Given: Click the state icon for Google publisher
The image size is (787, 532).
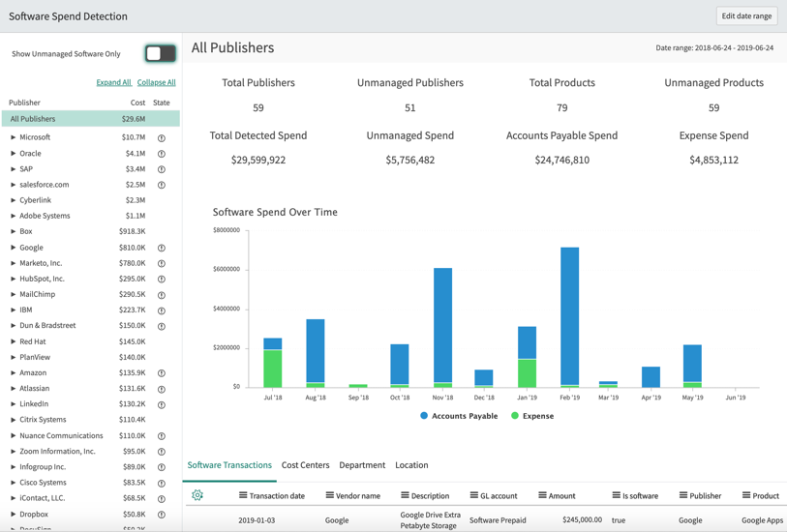Looking at the screenshot, I should click(x=162, y=248).
